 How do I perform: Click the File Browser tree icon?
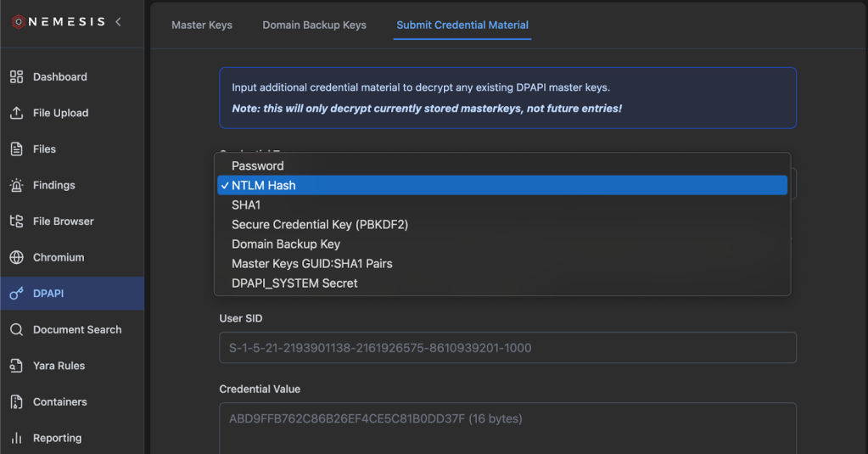pos(16,221)
